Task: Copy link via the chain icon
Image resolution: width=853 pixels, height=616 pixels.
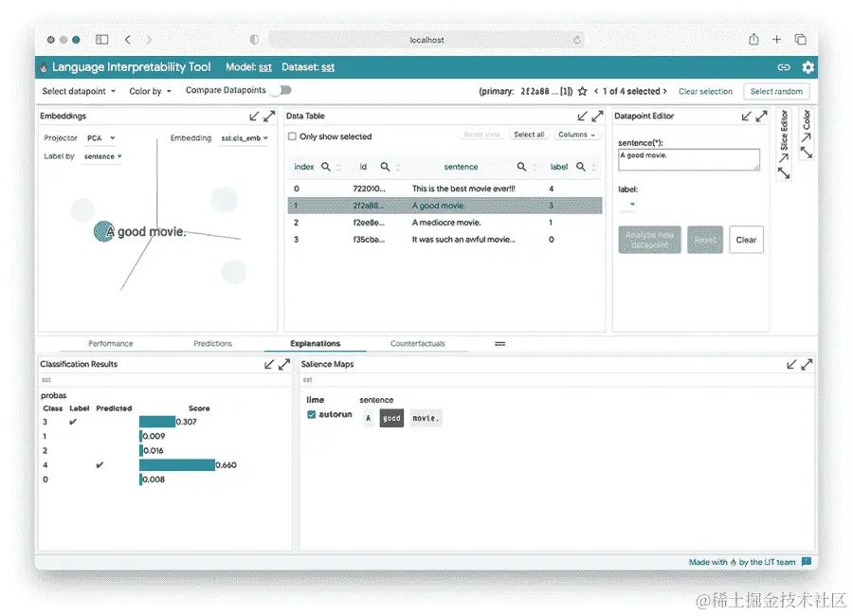Action: (784, 67)
